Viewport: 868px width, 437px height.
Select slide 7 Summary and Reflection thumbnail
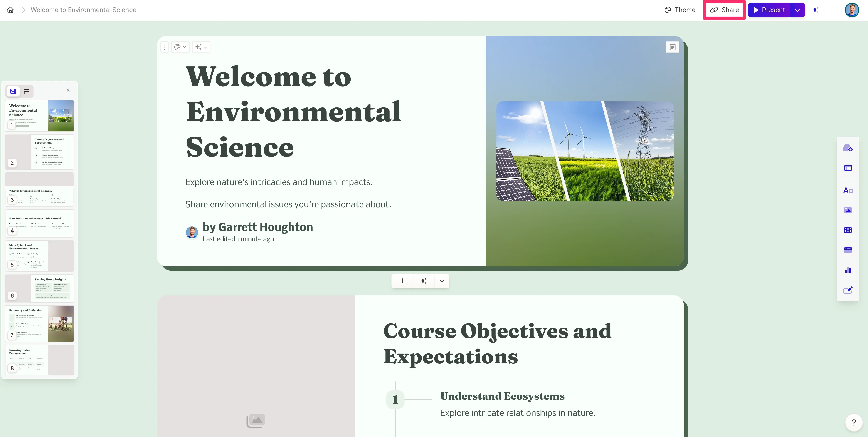[x=39, y=323]
